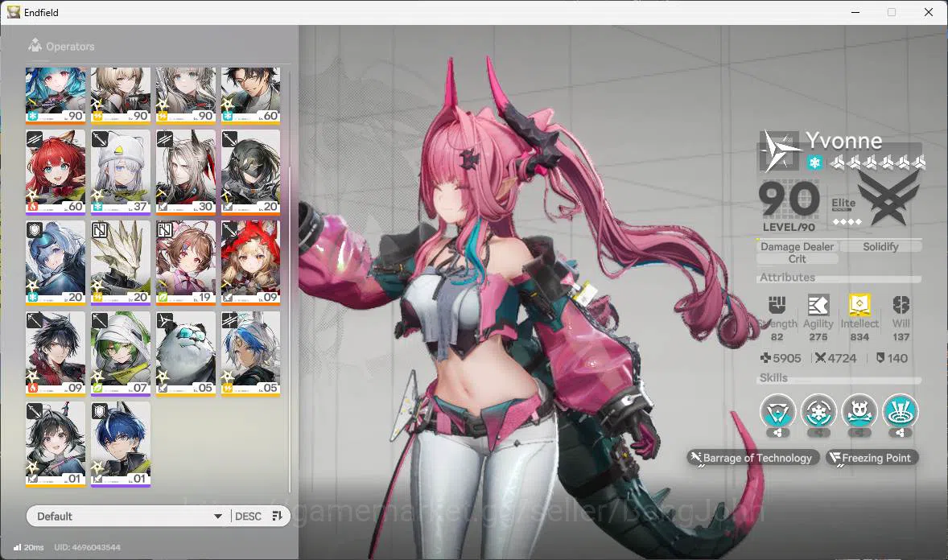Pick the red-haired fox-eared level 60 operator
Viewport: 948px width, 560px height.
56,171
